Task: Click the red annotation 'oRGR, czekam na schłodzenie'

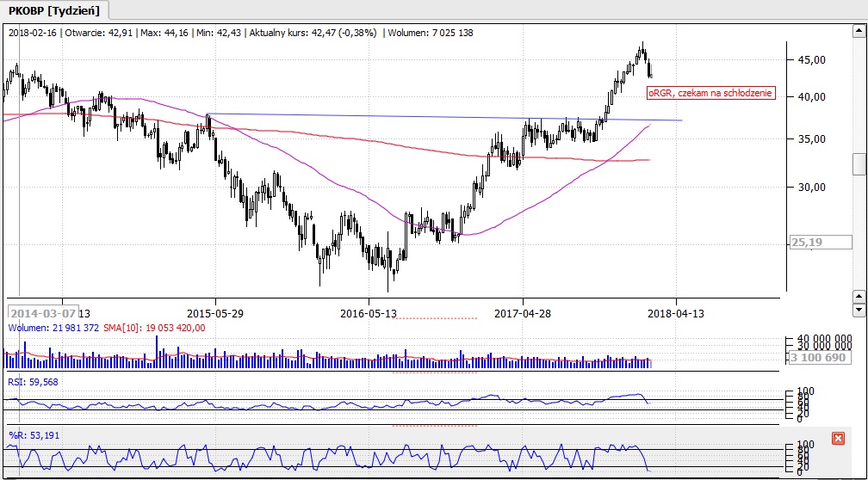Action: coord(710,94)
